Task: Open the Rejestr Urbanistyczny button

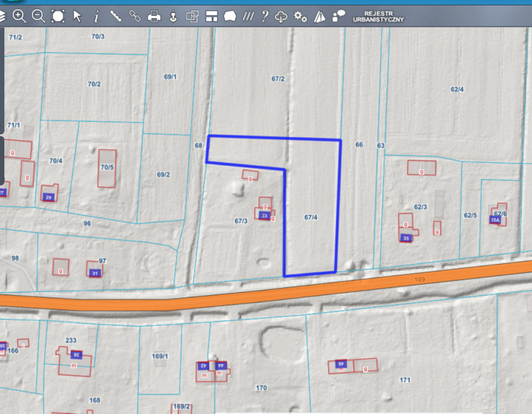Action: 378,16
